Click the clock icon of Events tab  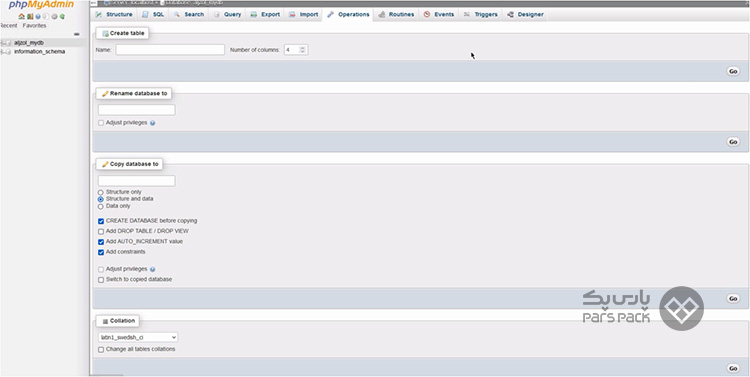427,14
